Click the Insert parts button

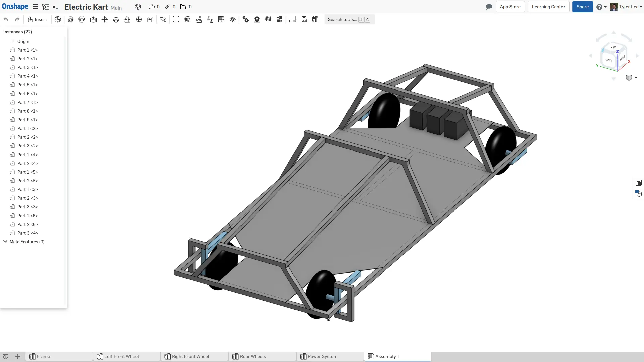coord(37,20)
